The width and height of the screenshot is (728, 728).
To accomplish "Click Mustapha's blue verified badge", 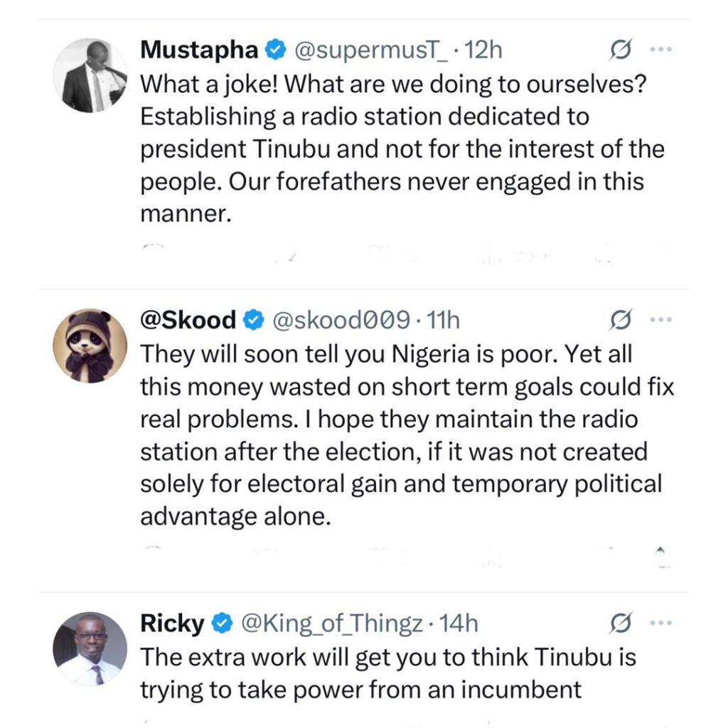I will [273, 50].
